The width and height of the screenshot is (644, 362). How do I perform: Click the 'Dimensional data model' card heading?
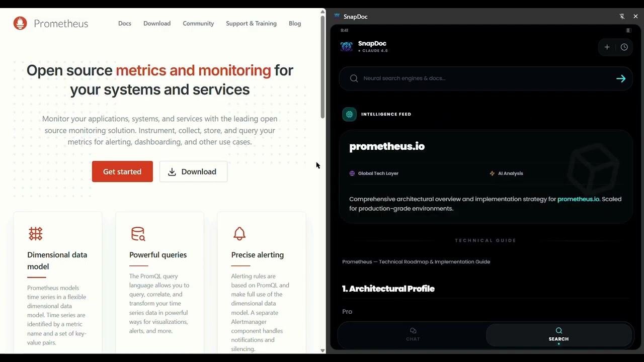[57, 260]
